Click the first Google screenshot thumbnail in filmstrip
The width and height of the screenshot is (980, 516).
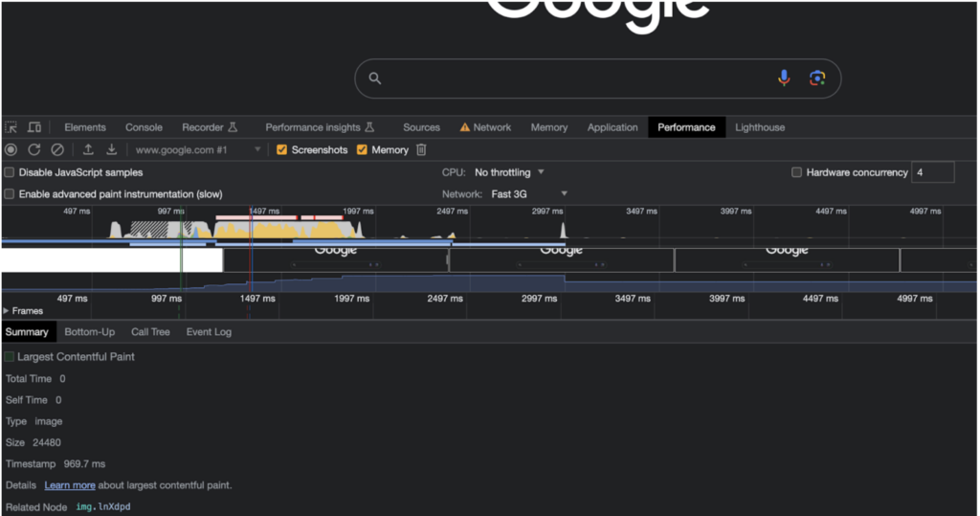(336, 258)
